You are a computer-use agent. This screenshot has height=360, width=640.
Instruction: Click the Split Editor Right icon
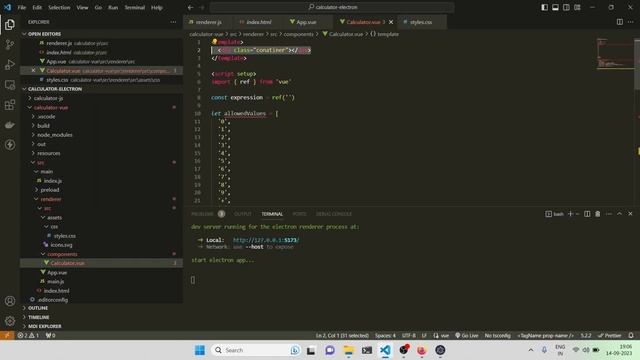coord(620,22)
